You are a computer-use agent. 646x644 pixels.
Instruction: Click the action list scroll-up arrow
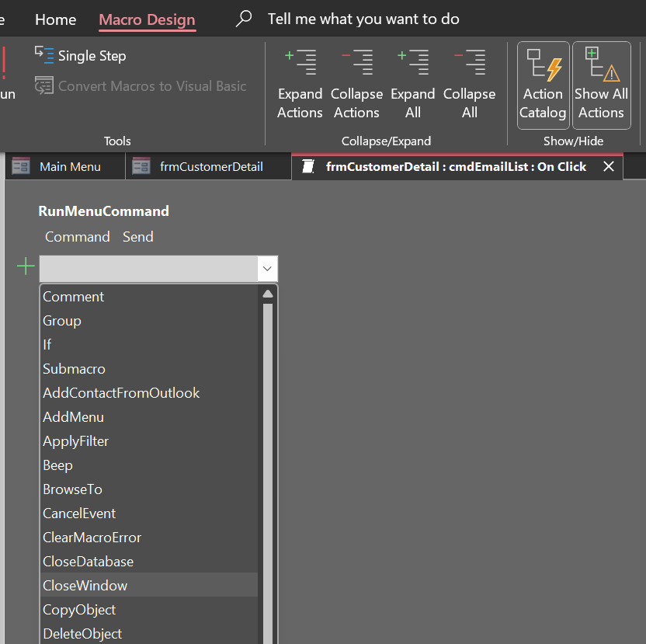[x=268, y=294]
